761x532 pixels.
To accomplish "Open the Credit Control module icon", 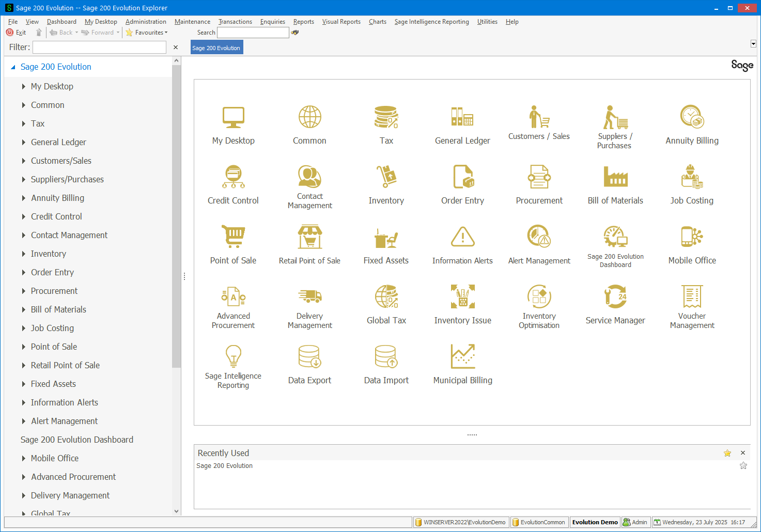I will 234,177.
